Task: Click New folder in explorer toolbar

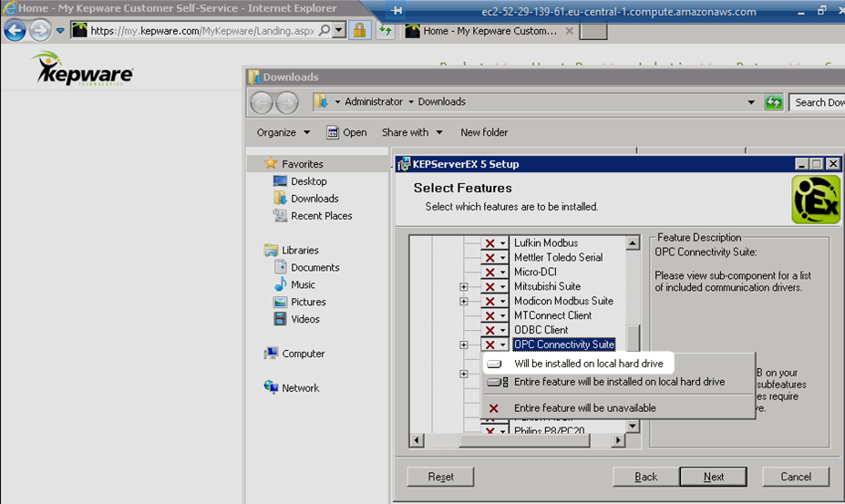Action: pyautogui.click(x=484, y=132)
